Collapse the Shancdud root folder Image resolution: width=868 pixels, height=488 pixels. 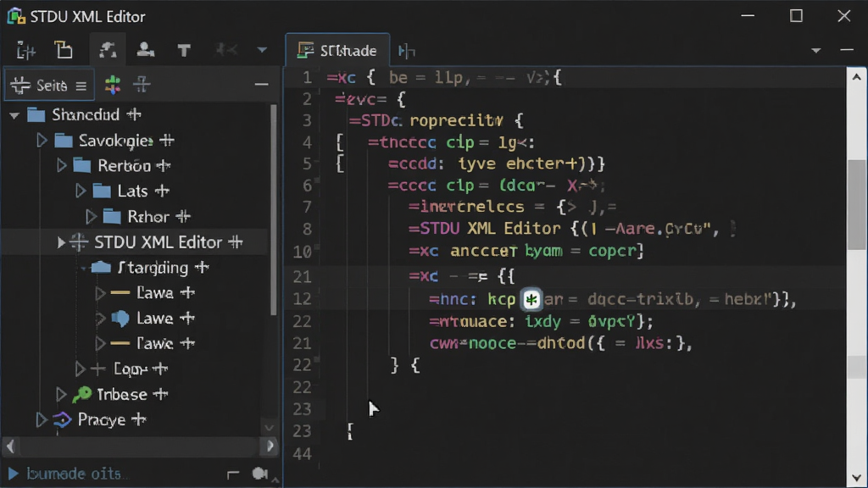tap(14, 115)
